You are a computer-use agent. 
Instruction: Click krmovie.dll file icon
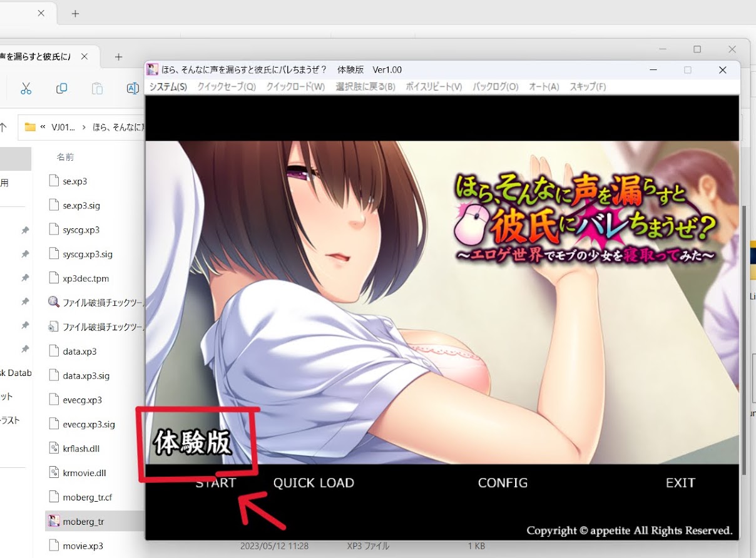(x=54, y=473)
